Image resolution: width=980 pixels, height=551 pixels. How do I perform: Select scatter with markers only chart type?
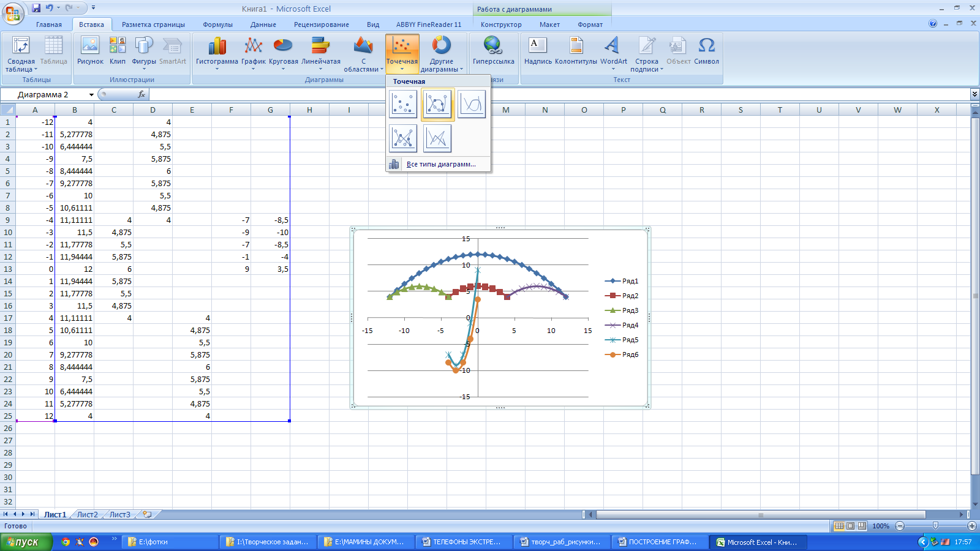[403, 104]
